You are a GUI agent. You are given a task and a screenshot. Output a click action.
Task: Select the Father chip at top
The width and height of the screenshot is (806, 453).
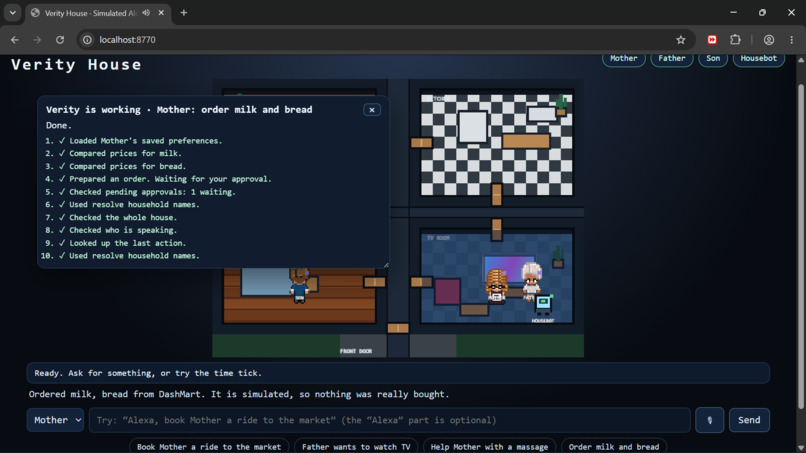(672, 59)
